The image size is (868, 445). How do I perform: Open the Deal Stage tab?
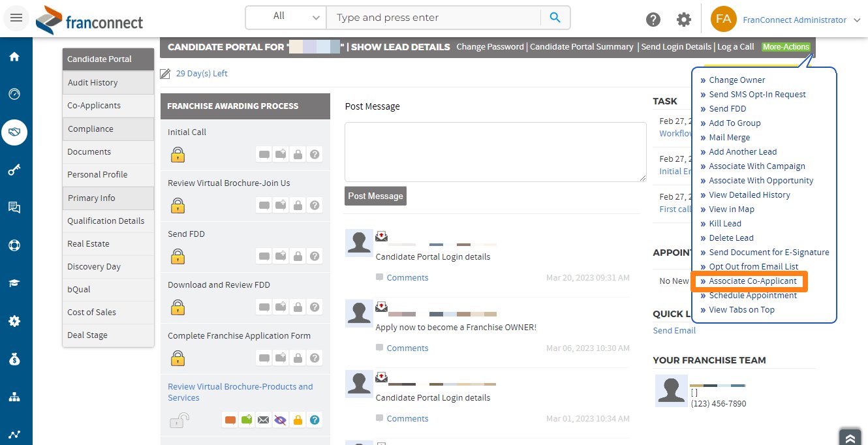108,335
